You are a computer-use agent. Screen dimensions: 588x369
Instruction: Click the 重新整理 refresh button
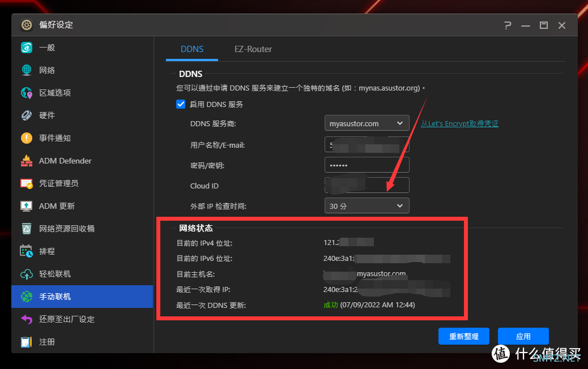pyautogui.click(x=464, y=336)
